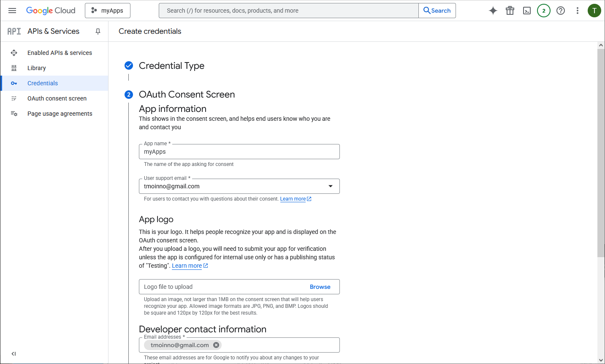Go to Enabled APIs & services
605x364 pixels.
pos(60,53)
